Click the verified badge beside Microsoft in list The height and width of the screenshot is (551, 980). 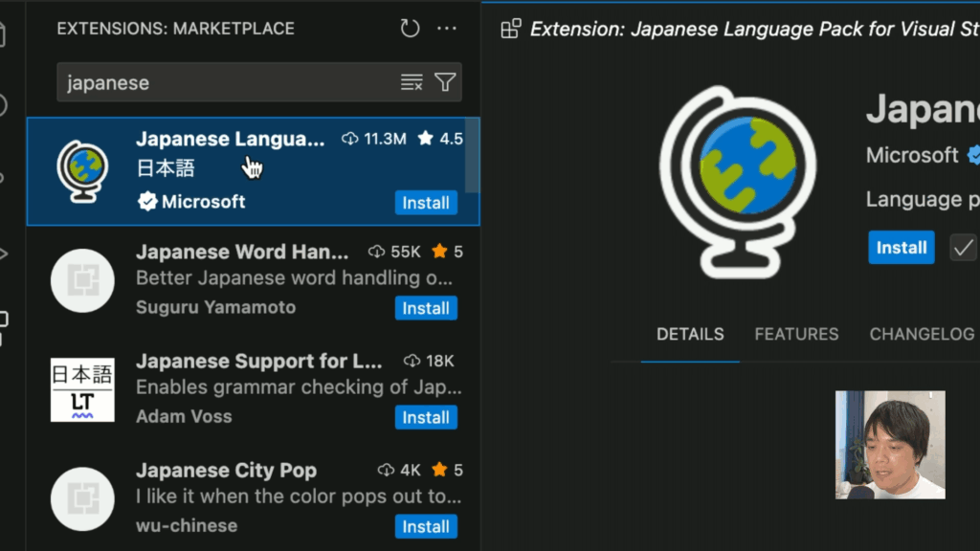(147, 202)
